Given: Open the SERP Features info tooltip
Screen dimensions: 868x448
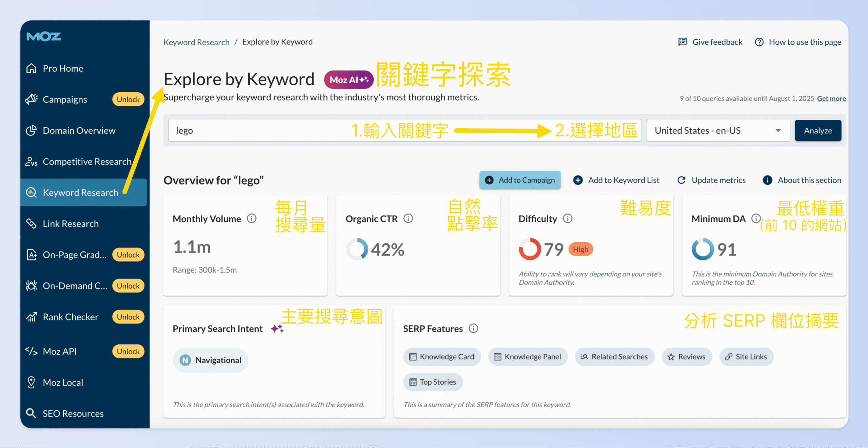Looking at the screenshot, I should 474,328.
